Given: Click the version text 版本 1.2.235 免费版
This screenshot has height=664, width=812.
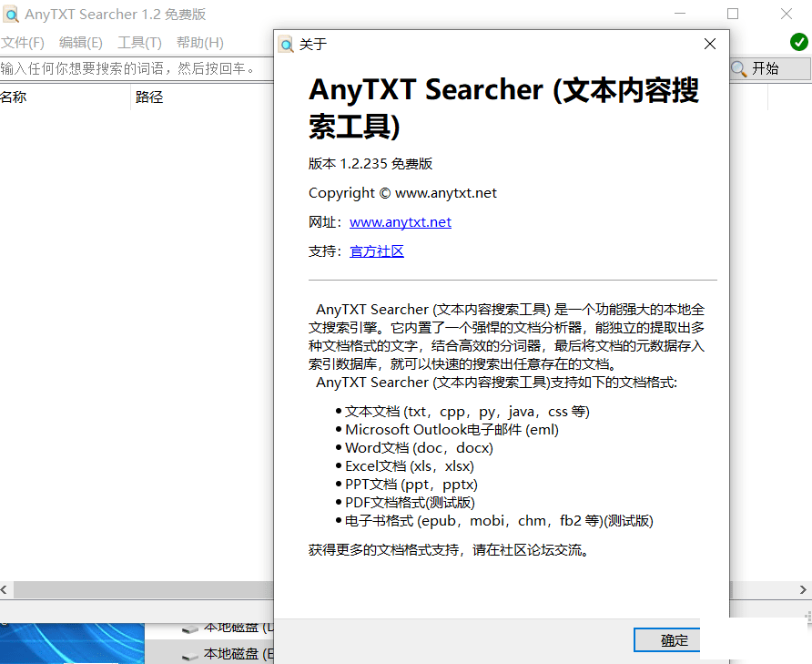Looking at the screenshot, I should tap(370, 164).
